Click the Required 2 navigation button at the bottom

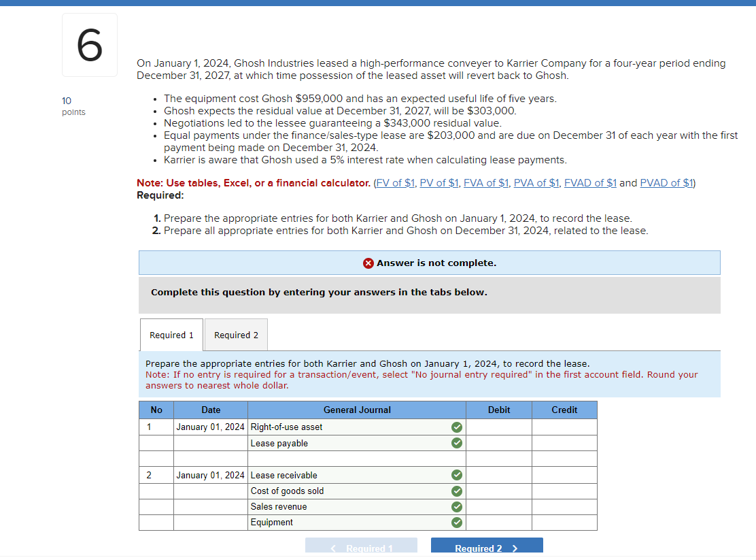(x=487, y=548)
